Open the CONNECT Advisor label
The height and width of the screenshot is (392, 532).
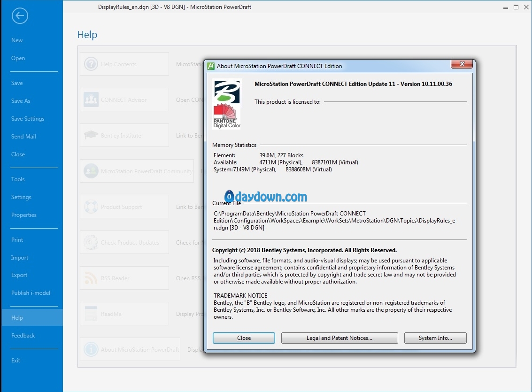click(x=123, y=100)
